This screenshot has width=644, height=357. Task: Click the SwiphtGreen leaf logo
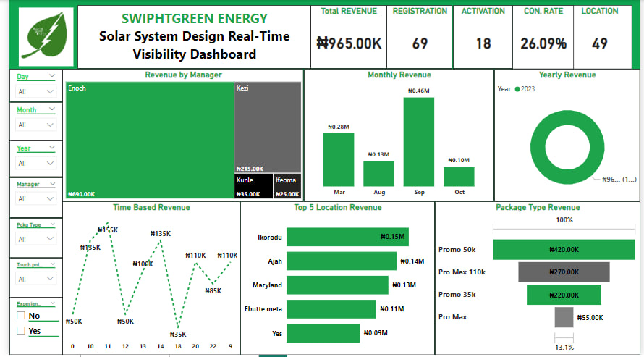46,36
